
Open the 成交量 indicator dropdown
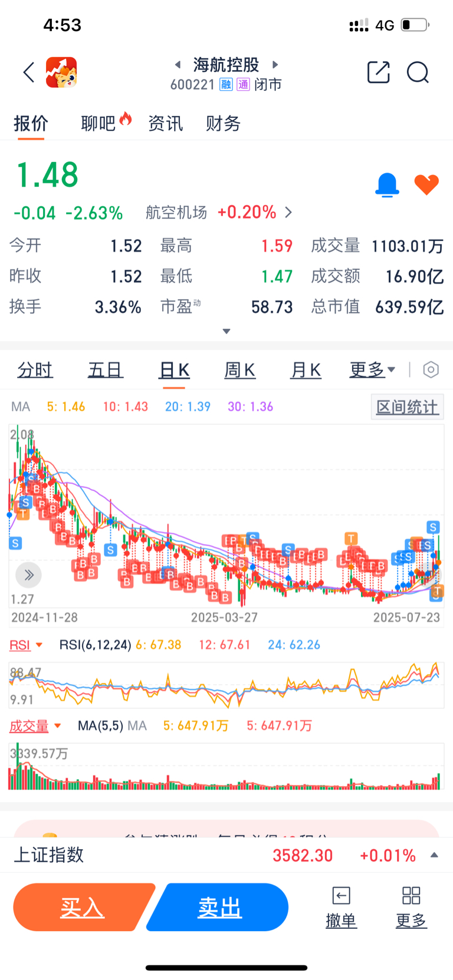(35, 726)
